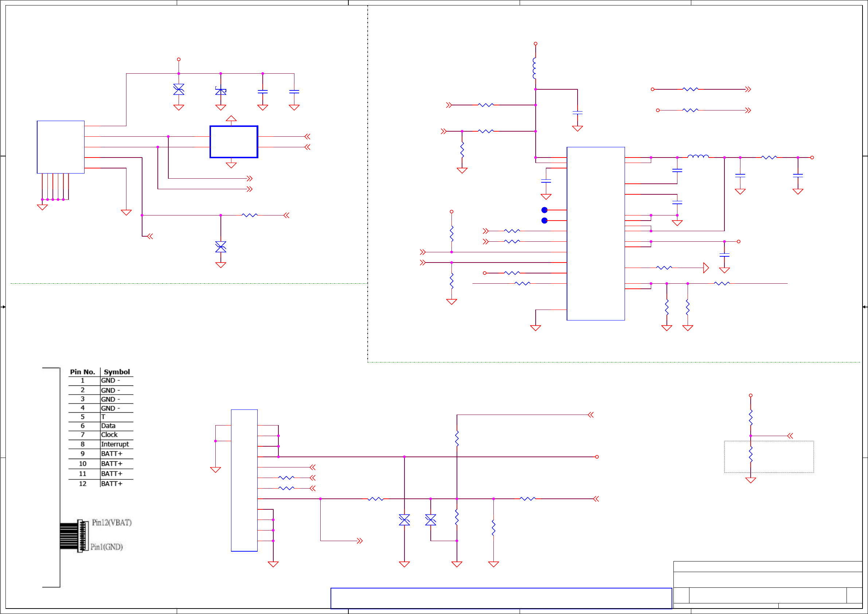
Task: Select the right-pointing triangle output symbol
Action: (x=705, y=268)
